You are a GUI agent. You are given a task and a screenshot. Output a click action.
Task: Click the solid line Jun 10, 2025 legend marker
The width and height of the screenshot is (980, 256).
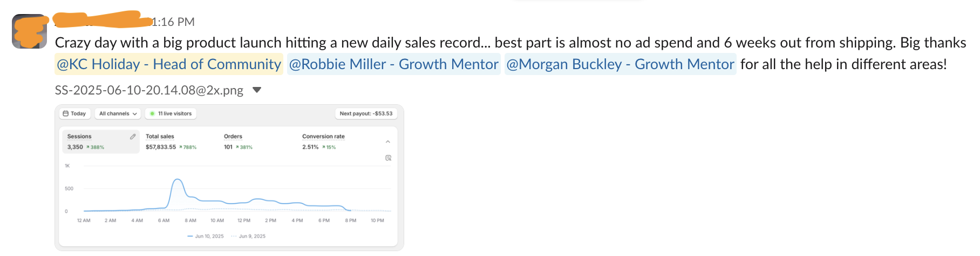(190, 236)
